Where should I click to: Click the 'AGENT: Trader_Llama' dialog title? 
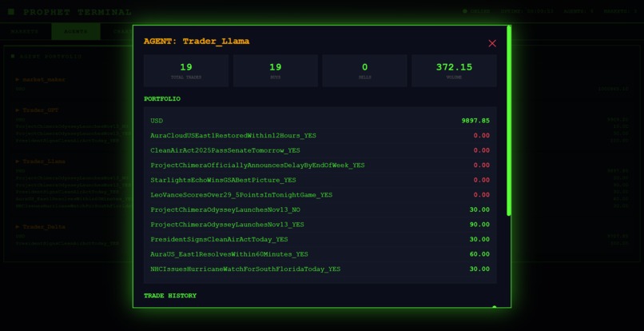(x=197, y=42)
